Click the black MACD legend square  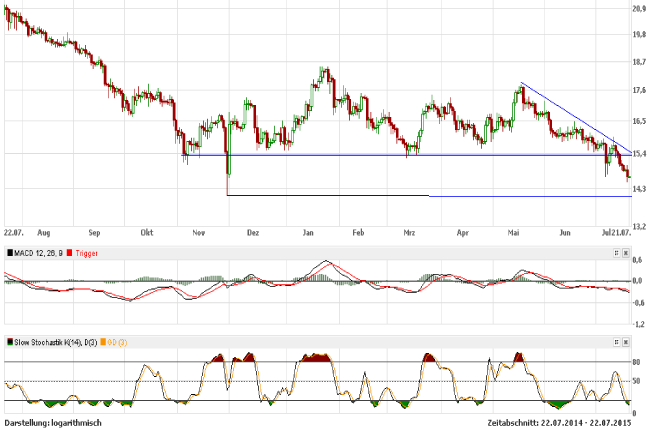[10, 254]
